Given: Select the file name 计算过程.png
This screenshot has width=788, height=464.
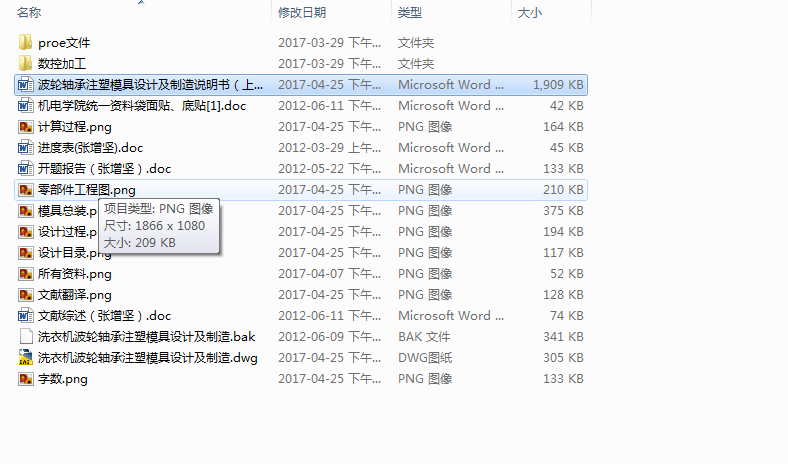Looking at the screenshot, I should tap(75, 127).
